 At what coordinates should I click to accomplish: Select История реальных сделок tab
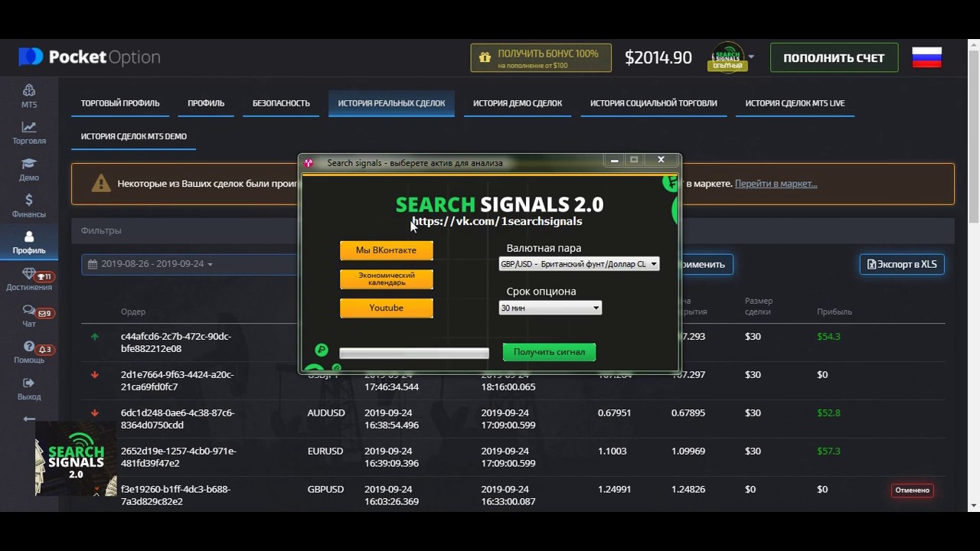pyautogui.click(x=391, y=103)
